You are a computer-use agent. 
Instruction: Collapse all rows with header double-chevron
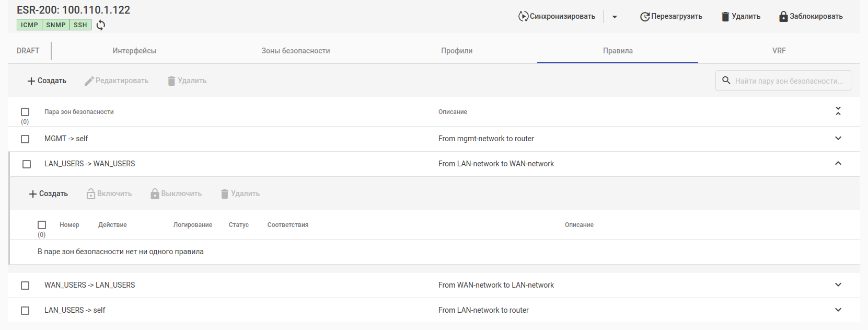tap(838, 111)
